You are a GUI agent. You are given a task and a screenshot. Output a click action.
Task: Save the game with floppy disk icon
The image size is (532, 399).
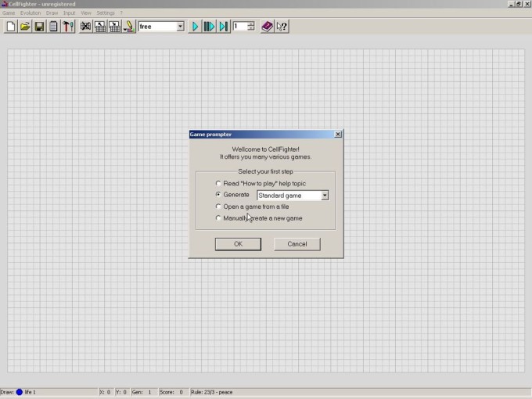pos(39,27)
